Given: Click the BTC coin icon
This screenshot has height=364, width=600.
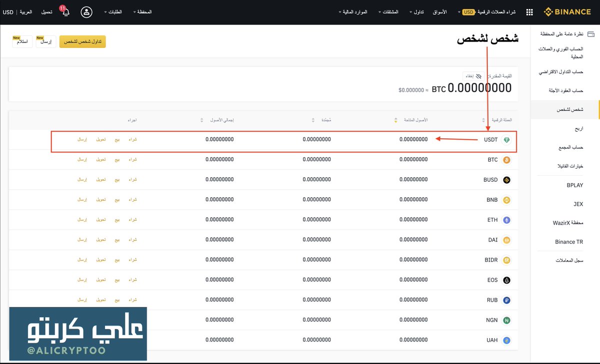Looking at the screenshot, I should click(x=506, y=160).
